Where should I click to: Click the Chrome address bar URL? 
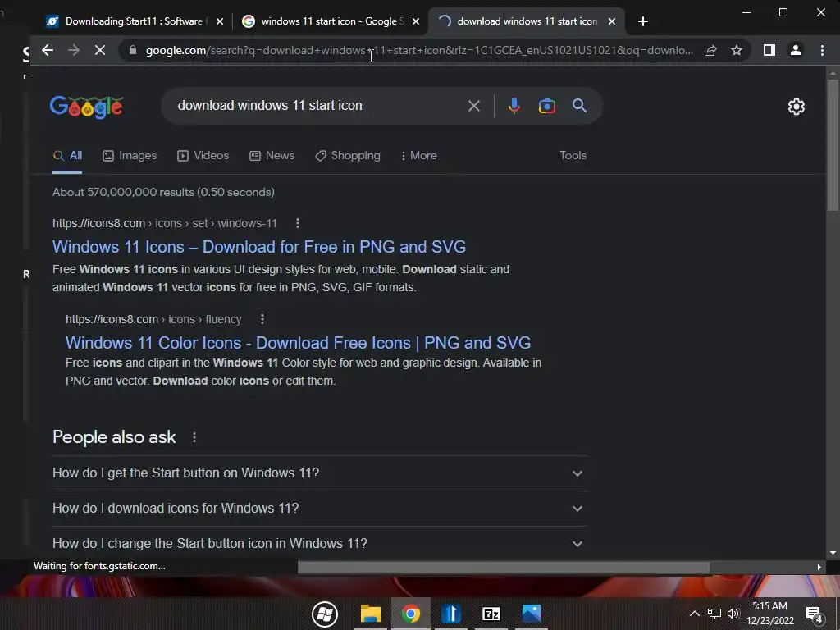click(x=419, y=50)
